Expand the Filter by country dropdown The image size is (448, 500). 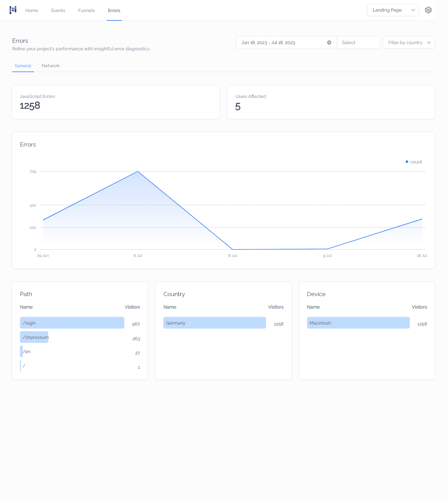tap(408, 43)
